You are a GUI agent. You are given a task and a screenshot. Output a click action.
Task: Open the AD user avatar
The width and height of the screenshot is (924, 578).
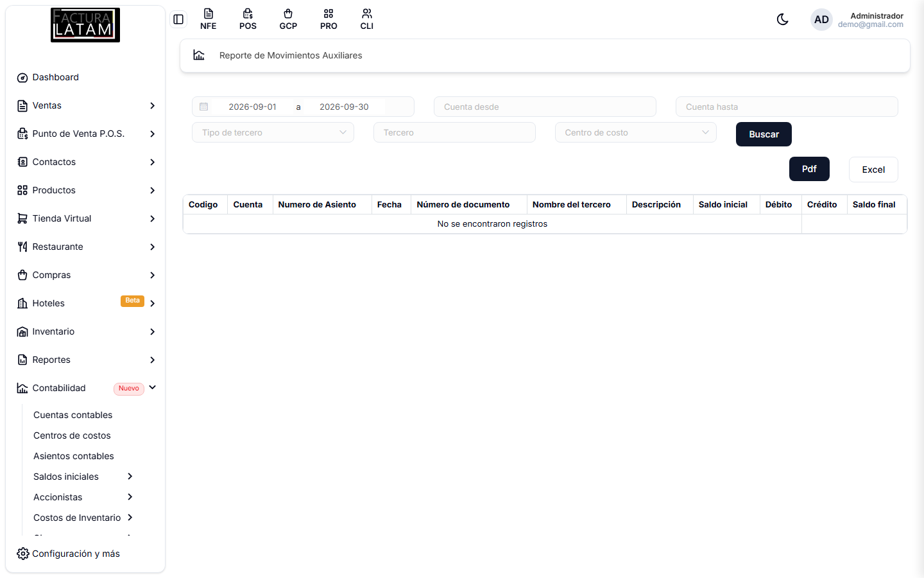pyautogui.click(x=821, y=20)
